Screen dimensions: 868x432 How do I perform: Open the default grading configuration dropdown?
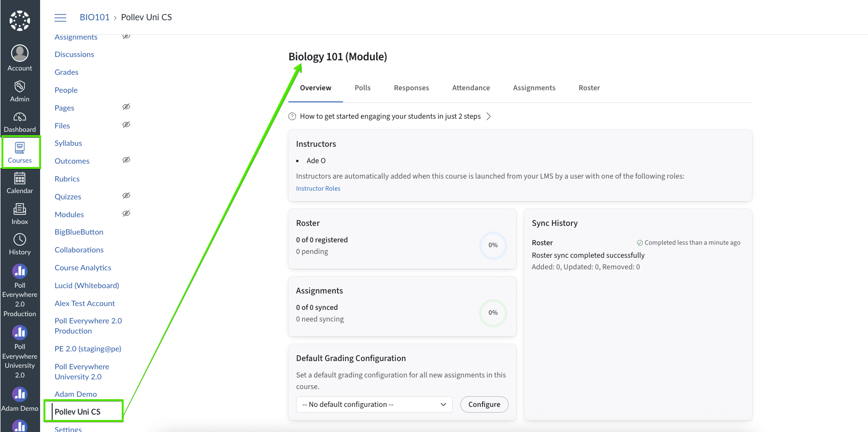(x=373, y=404)
